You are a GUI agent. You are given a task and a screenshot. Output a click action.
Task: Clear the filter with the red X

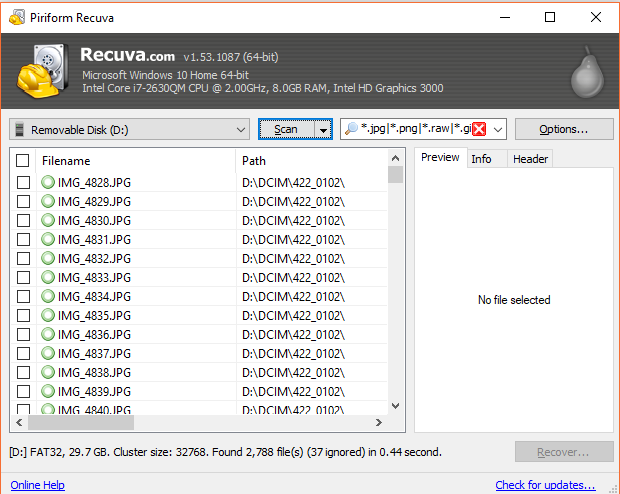coord(479,129)
